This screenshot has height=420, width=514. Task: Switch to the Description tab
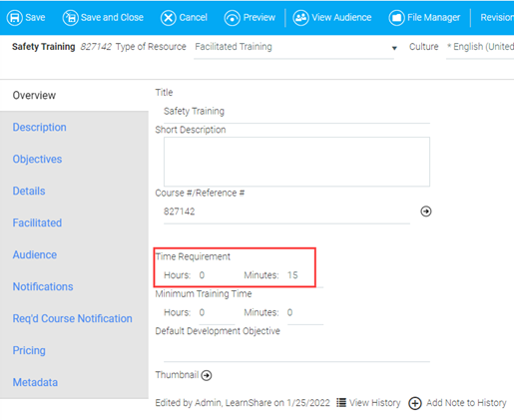(39, 127)
